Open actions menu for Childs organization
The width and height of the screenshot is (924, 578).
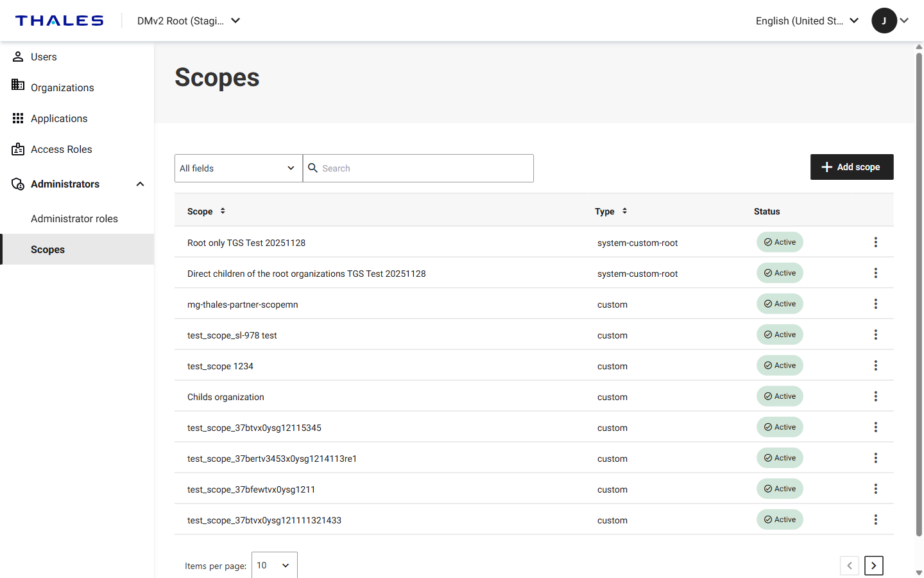coord(875,396)
